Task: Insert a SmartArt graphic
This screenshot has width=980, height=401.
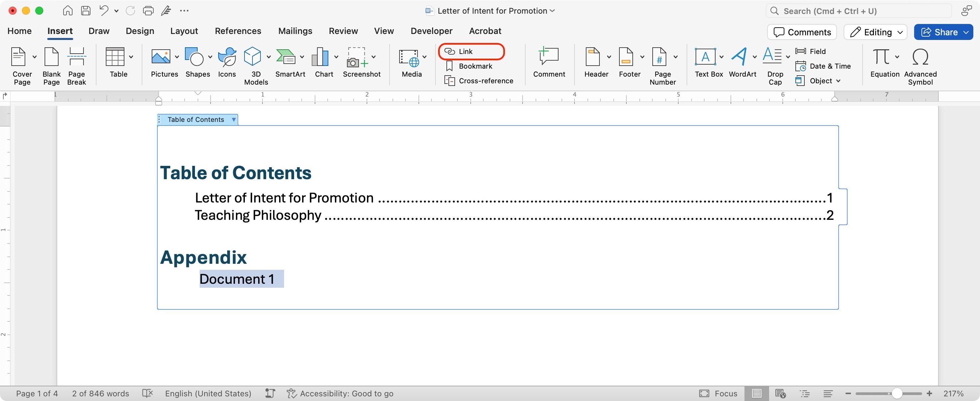Action: [286, 57]
